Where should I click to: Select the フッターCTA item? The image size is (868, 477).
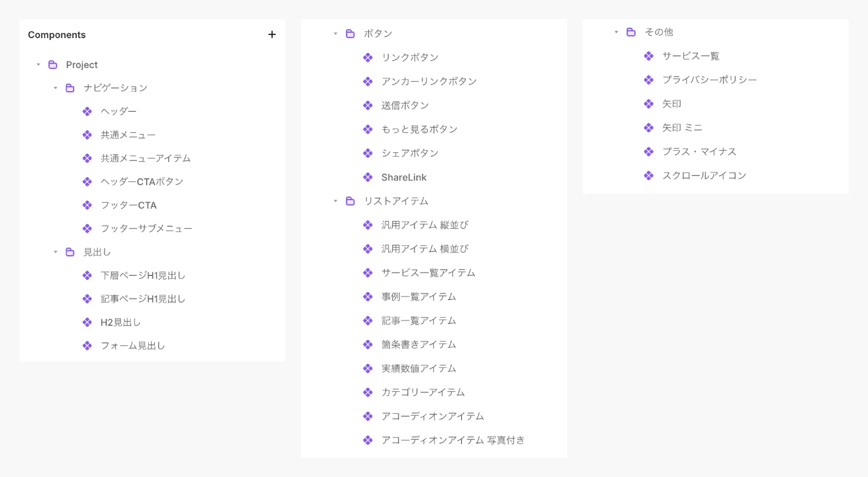pyautogui.click(x=128, y=205)
